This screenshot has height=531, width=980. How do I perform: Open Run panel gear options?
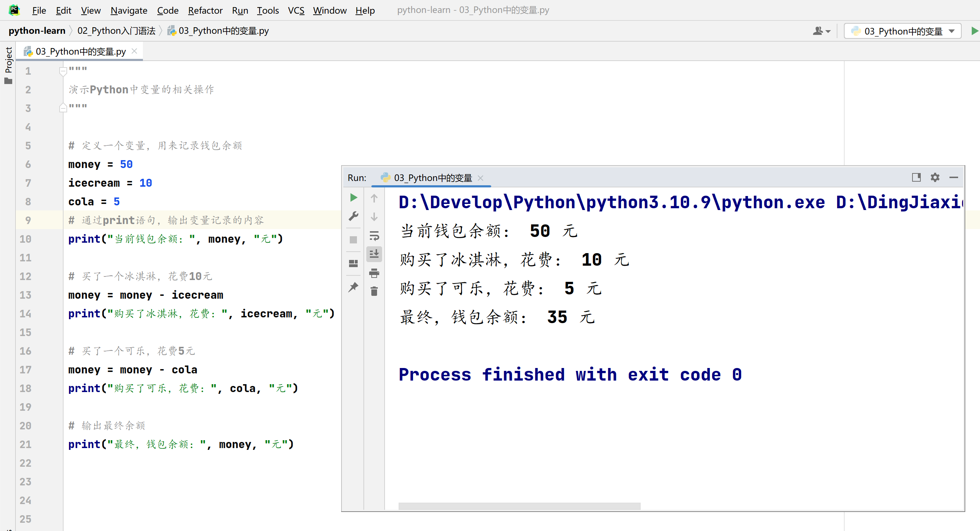click(x=935, y=177)
